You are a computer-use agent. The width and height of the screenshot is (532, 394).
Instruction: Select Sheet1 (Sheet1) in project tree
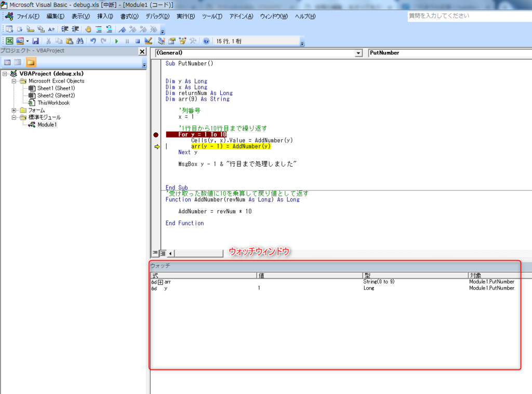coord(56,88)
